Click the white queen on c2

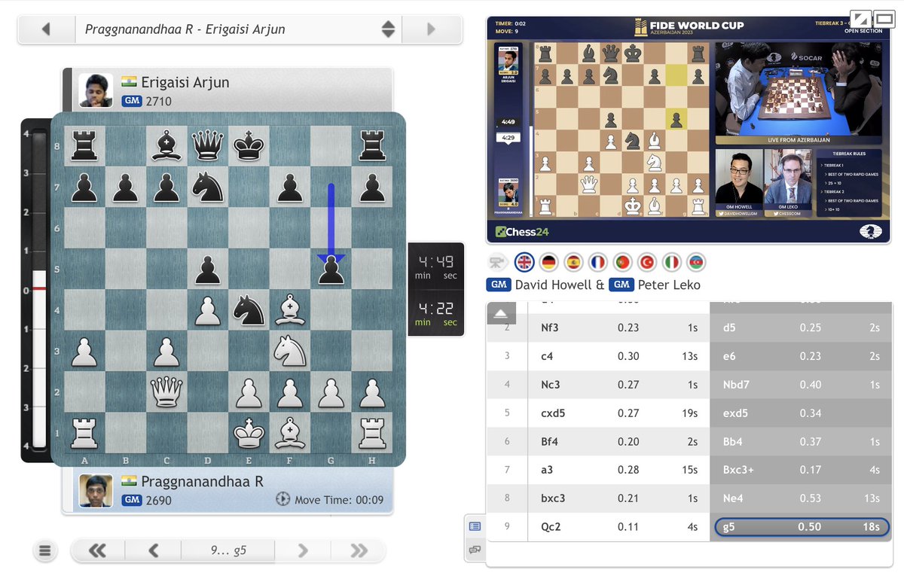pos(167,391)
